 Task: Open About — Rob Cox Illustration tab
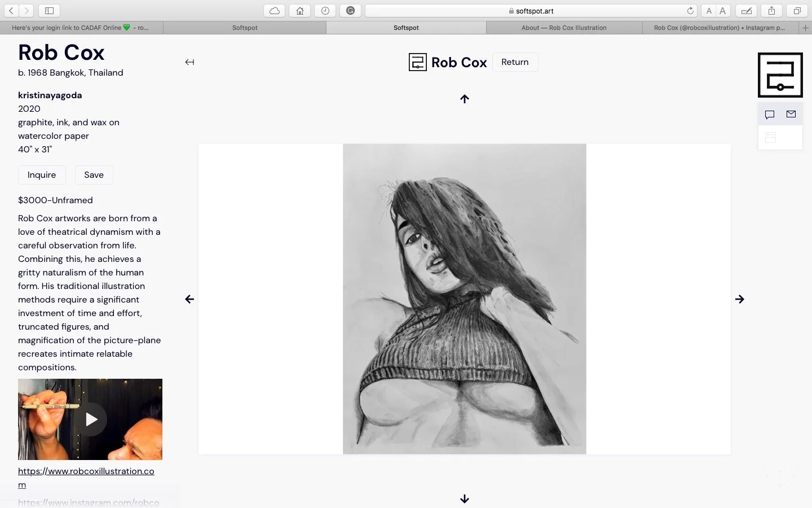pos(564,28)
